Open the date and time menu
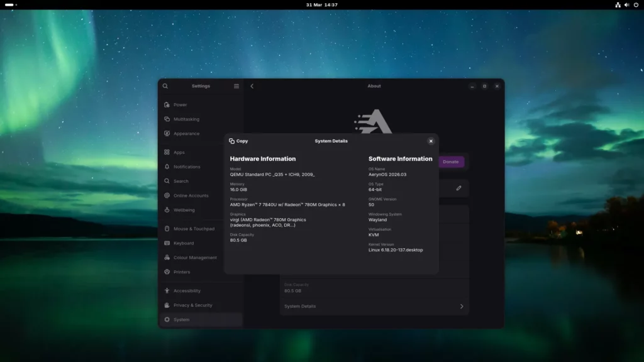This screenshot has height=362, width=644. tap(321, 5)
